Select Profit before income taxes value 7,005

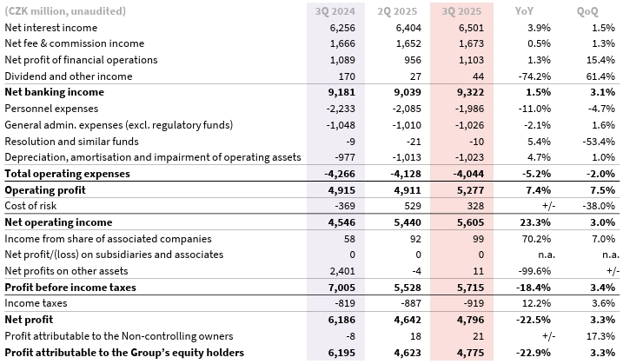342,287
